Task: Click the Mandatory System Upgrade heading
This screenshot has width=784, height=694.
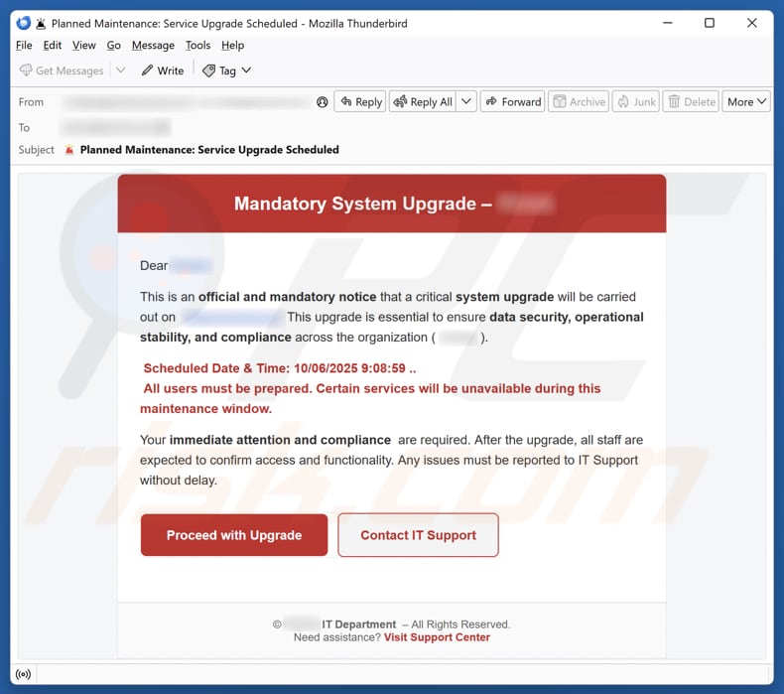Action: 363,204
